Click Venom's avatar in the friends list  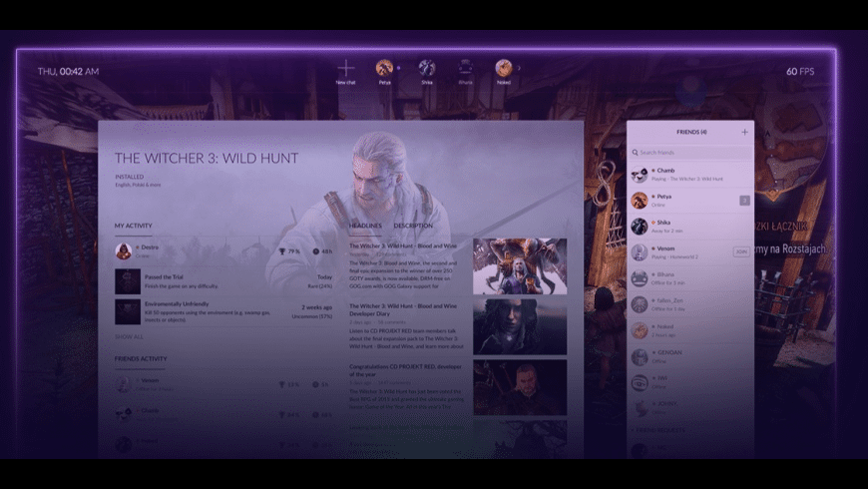pyautogui.click(x=640, y=252)
